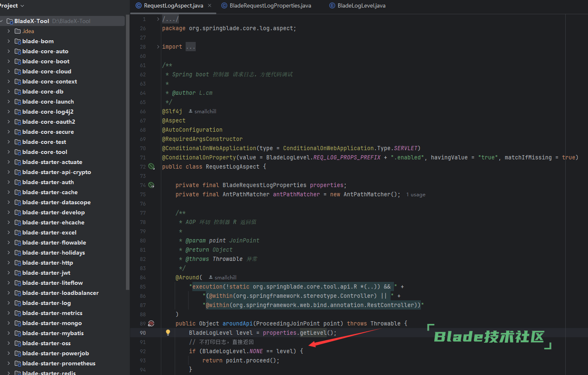Viewport: 588px width, 375px height.
Task: Click the module folder icon of blade-core-tool
Action: [18, 152]
